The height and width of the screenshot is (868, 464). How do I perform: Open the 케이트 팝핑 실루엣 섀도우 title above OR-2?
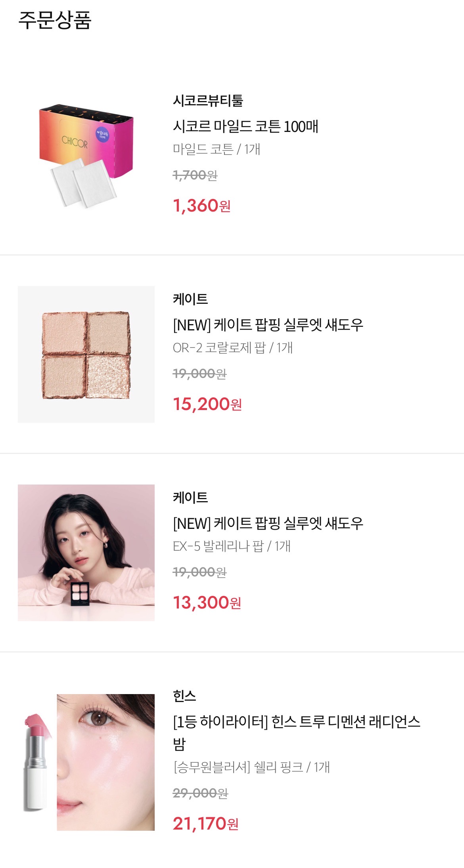(268, 325)
